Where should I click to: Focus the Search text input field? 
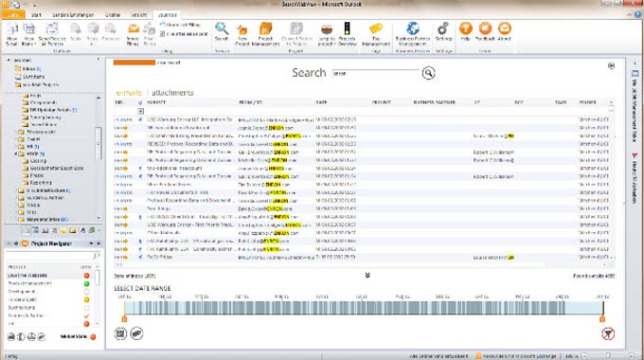[375, 73]
